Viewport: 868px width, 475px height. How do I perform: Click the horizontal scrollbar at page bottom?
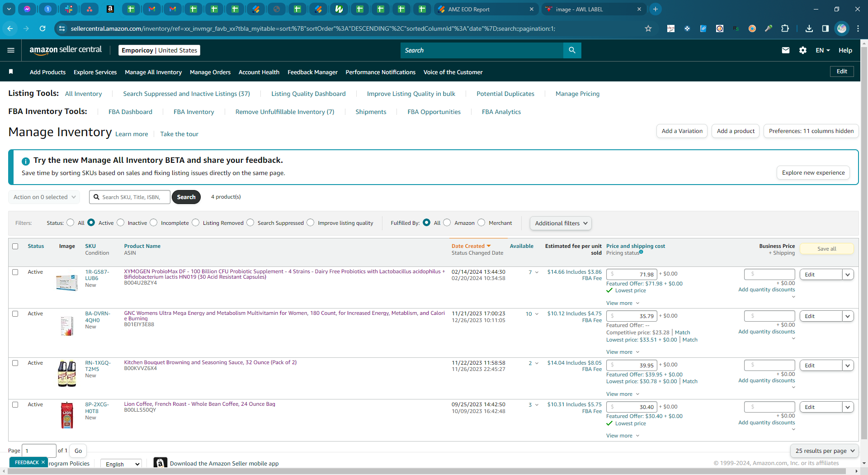(x=427, y=471)
